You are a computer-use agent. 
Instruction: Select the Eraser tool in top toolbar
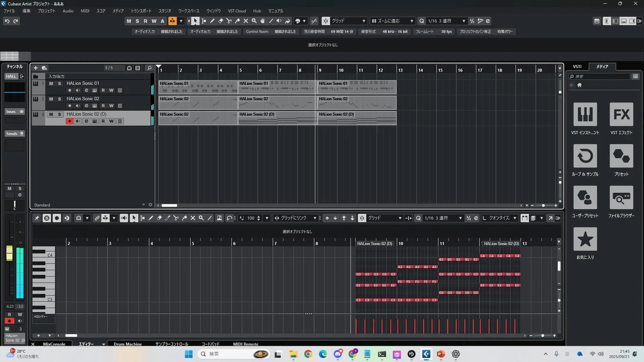pos(221,21)
